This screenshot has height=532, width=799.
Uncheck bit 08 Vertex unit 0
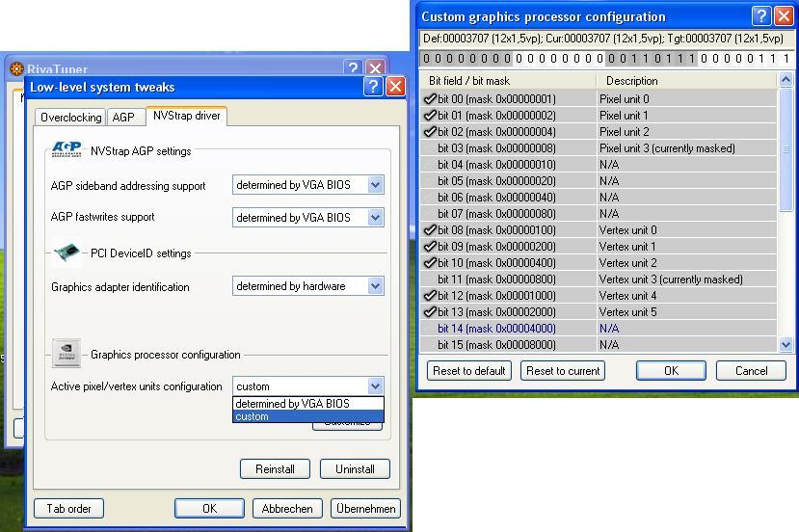430,229
